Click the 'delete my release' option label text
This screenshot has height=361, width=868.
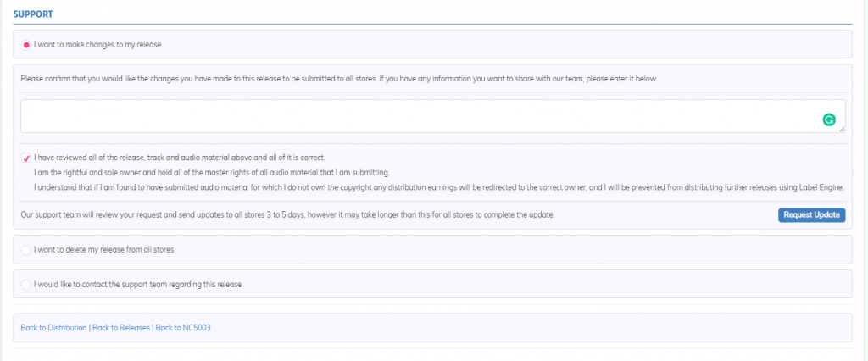(x=104, y=250)
